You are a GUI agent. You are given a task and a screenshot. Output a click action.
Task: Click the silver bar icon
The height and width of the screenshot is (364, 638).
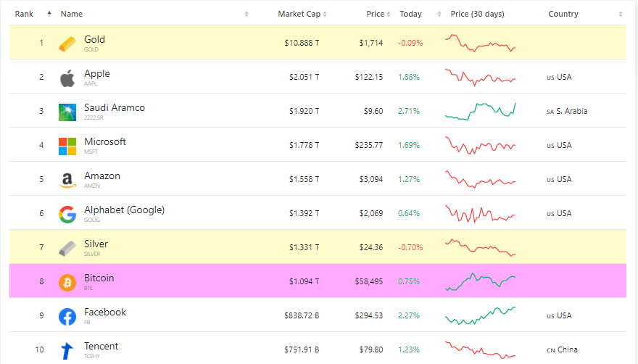point(67,248)
